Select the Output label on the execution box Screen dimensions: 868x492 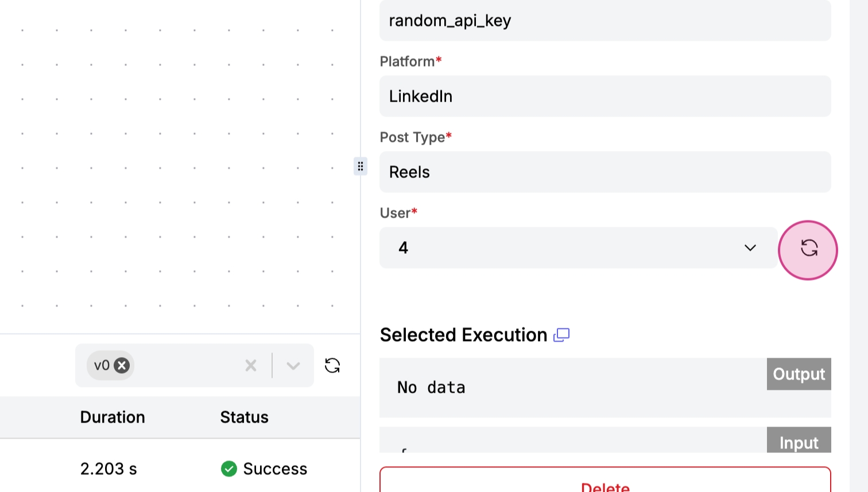[799, 374]
